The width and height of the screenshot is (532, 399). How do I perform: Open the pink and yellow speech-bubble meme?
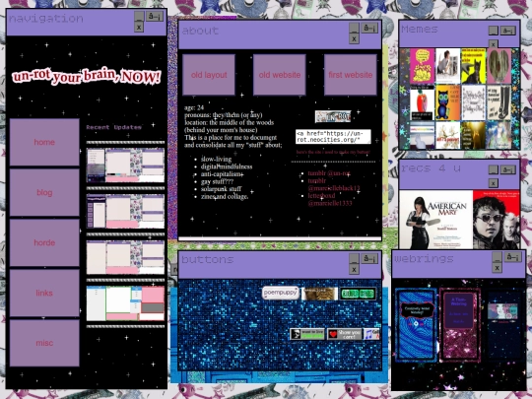[x=422, y=66]
